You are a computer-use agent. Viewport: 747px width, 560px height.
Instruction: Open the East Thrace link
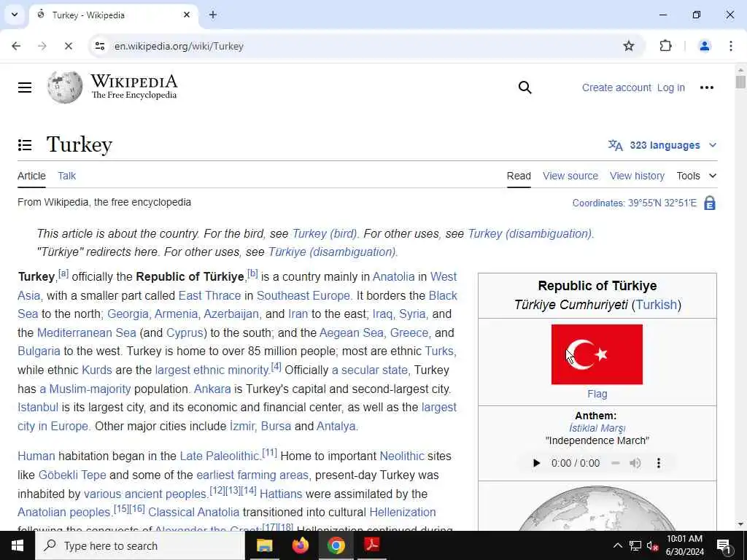tap(209, 296)
